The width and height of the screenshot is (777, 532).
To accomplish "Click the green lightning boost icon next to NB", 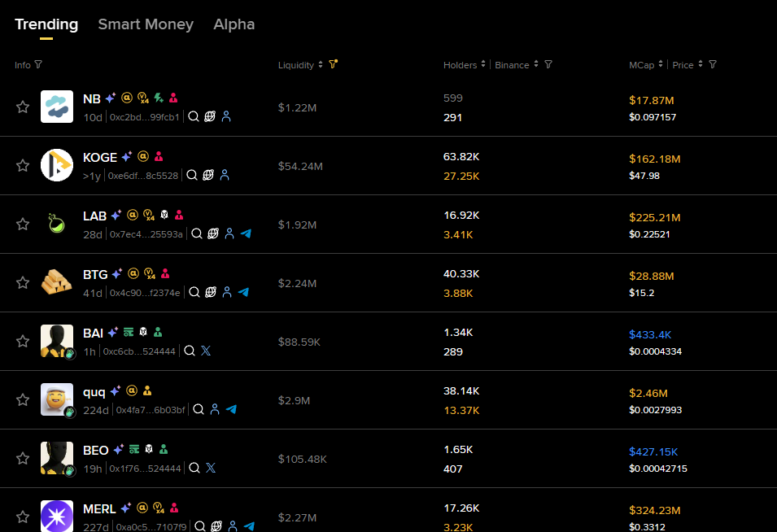I will 159,98.
